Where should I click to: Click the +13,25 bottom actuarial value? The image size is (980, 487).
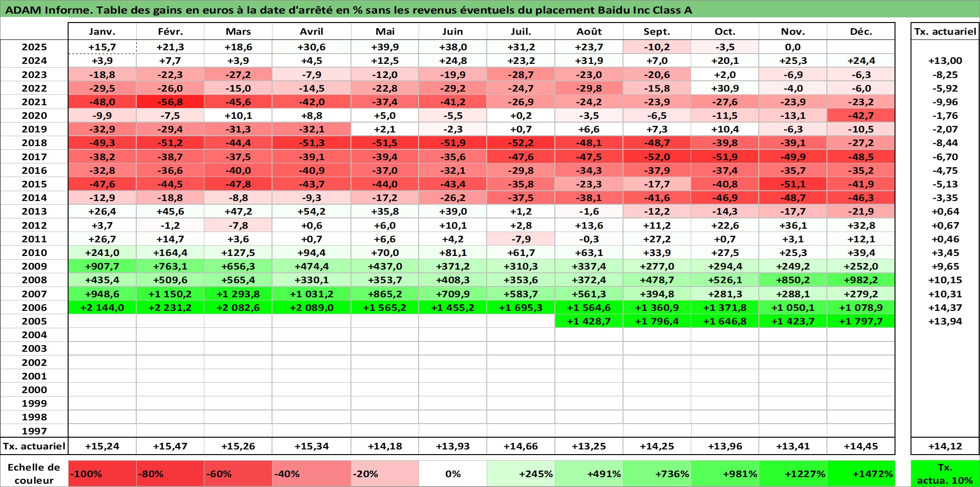click(x=589, y=446)
